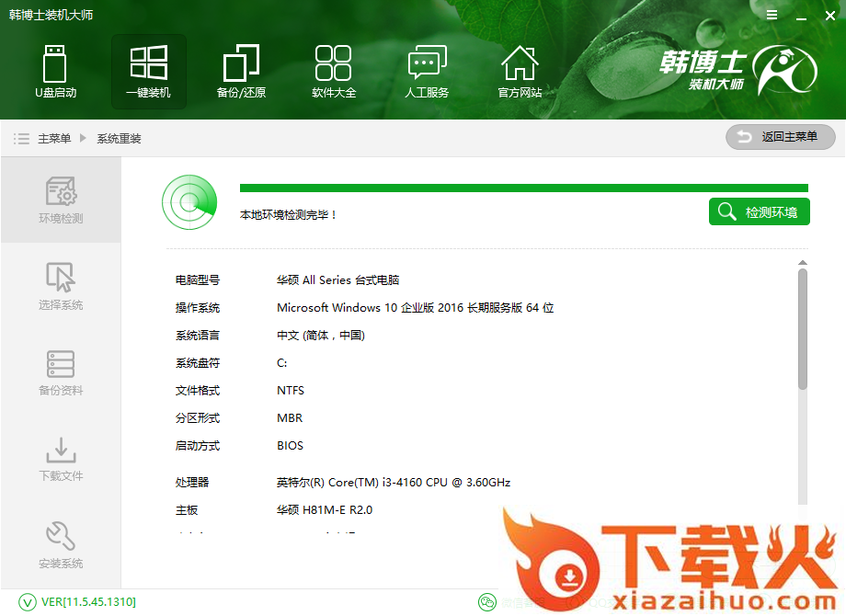Click the 操作系统 label

pyautogui.click(x=198, y=307)
